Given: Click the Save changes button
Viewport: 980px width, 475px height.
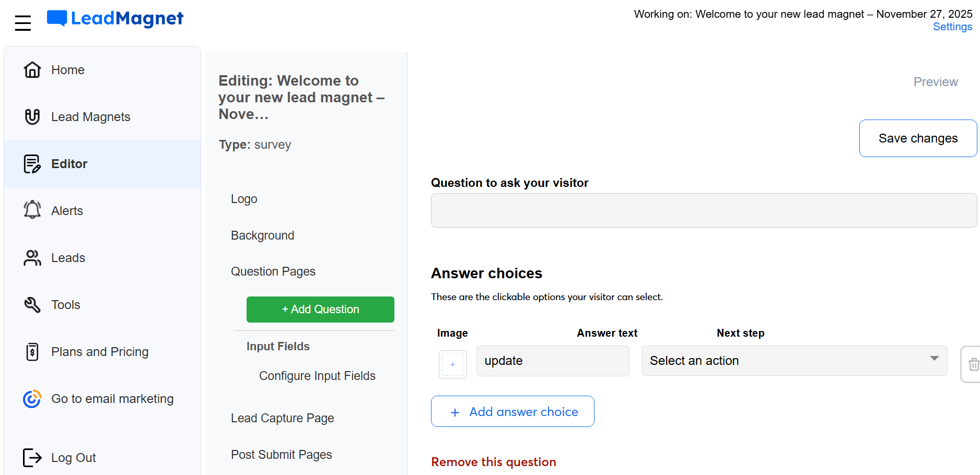Looking at the screenshot, I should [918, 138].
